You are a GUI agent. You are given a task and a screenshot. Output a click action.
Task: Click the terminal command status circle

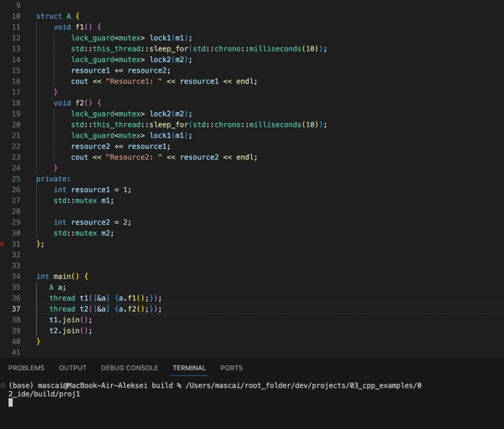[3, 385]
